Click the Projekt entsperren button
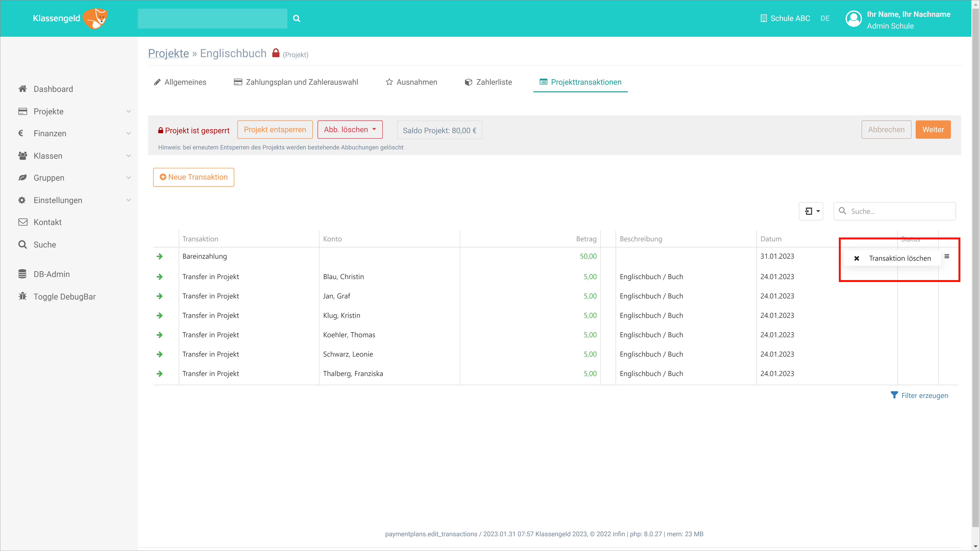This screenshot has height=551, width=980. [275, 130]
